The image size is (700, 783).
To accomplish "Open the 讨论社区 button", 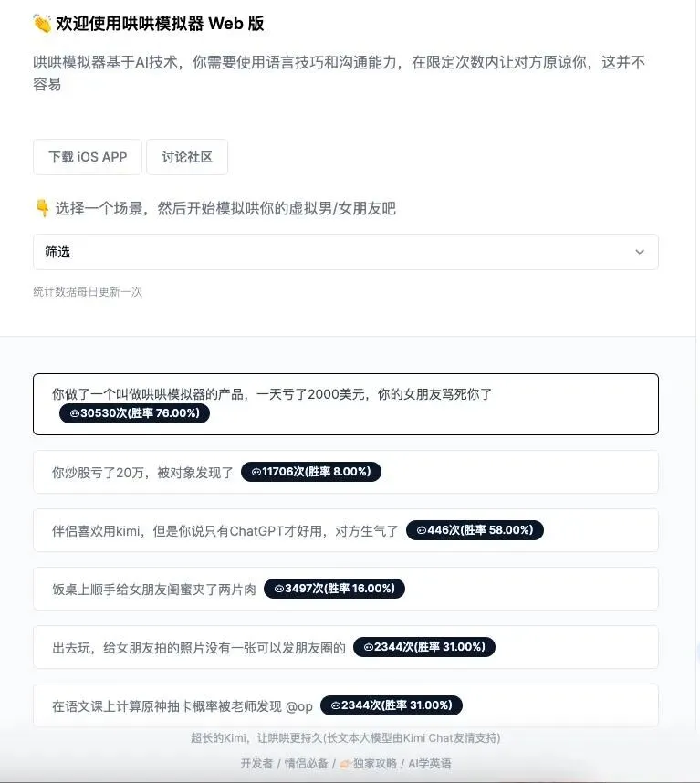I will 187,157.
